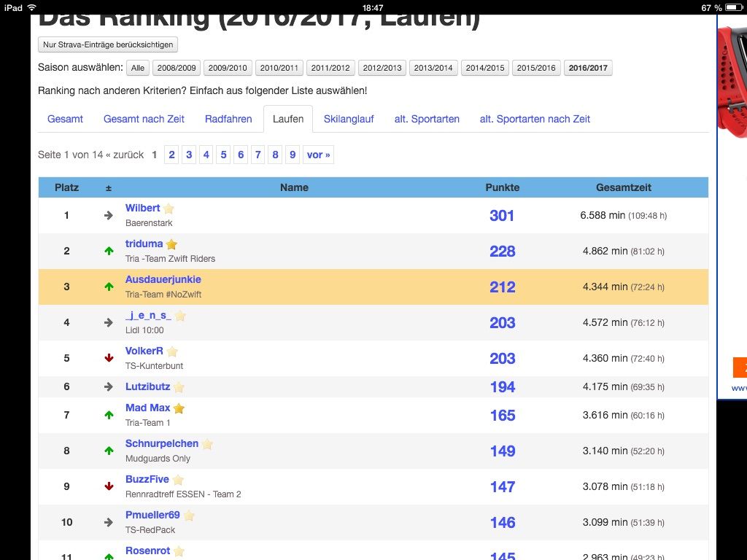Click the gold star next to triduma
Screen dimensions: 747x560
pyautogui.click(x=171, y=244)
